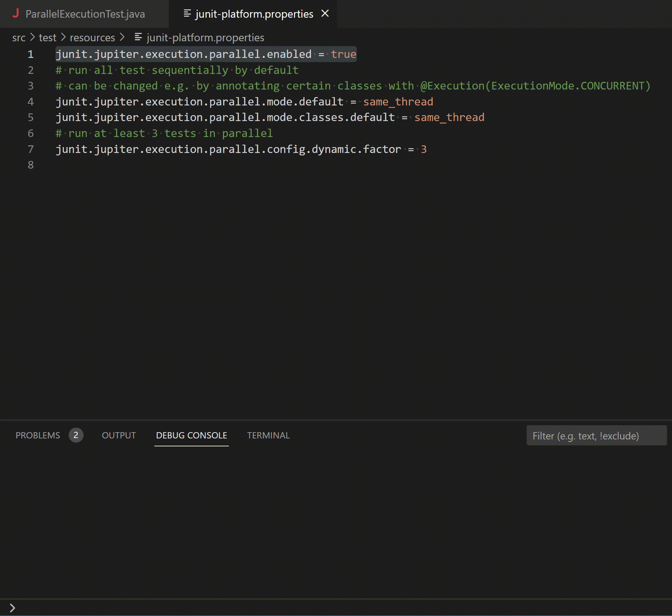
Task: Select the OUTPUT panel tab
Action: [x=119, y=435]
